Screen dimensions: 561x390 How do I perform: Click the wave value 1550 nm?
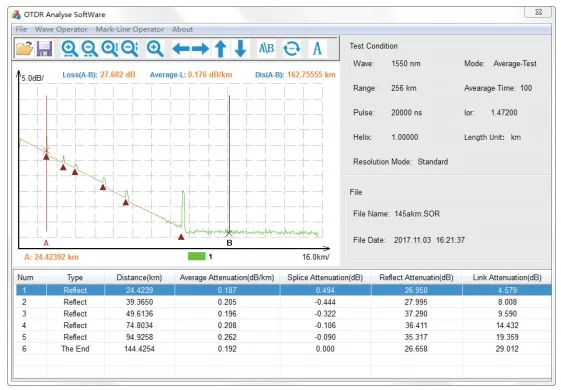coord(406,64)
